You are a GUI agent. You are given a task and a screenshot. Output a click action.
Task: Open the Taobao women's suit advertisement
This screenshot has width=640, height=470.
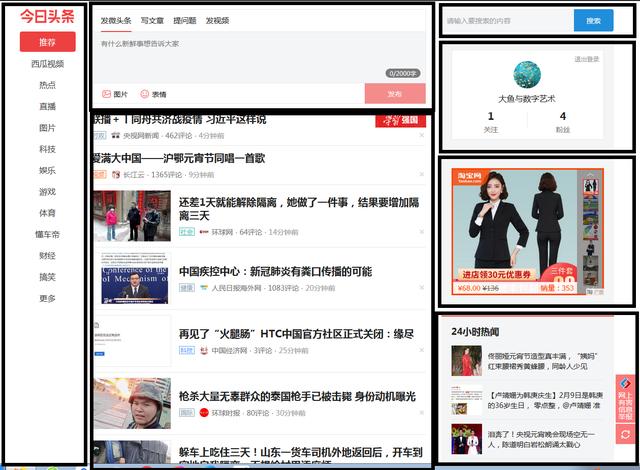[527, 231]
